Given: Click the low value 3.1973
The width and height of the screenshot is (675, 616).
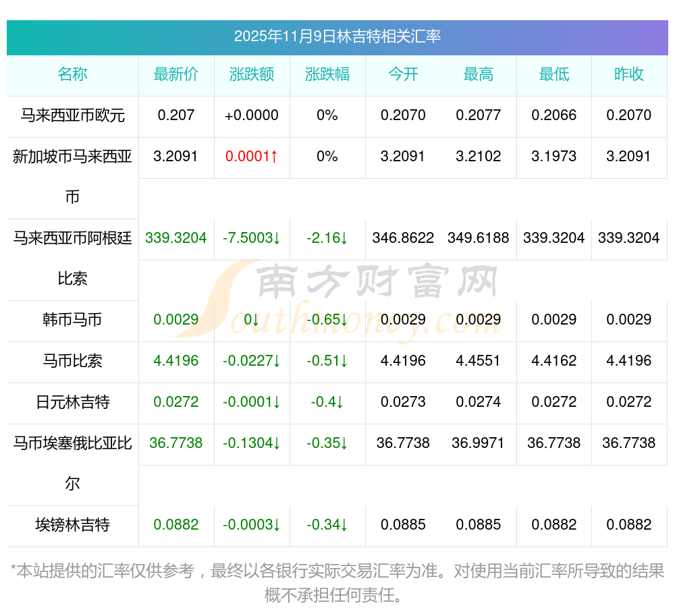Looking at the screenshot, I should [554, 156].
